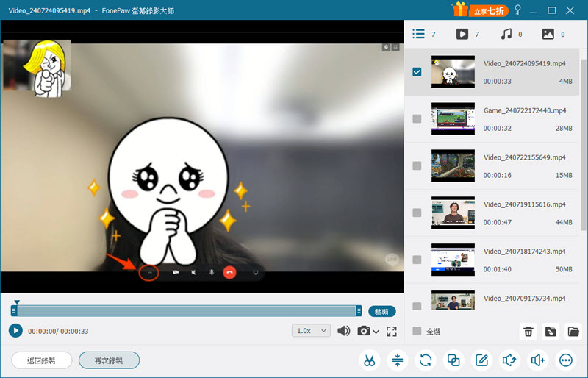Select the Video_240709175734.mp4 thumbnail
The height and width of the screenshot is (378, 588).
click(453, 300)
